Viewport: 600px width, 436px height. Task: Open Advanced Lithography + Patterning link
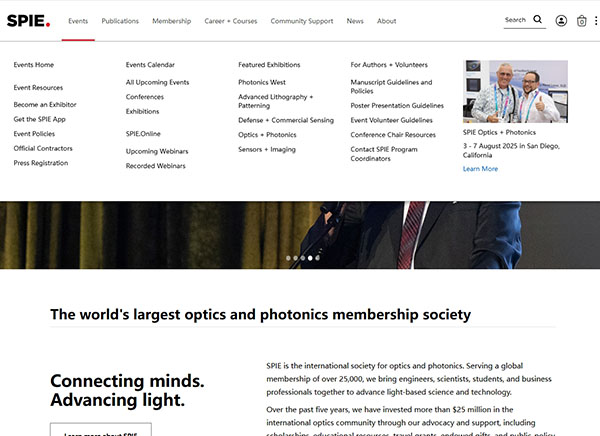276,101
